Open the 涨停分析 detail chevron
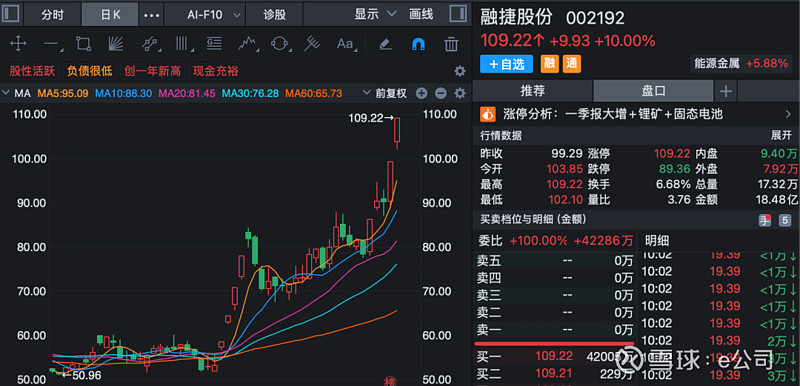Viewport: 800px width, 386px height. [788, 114]
